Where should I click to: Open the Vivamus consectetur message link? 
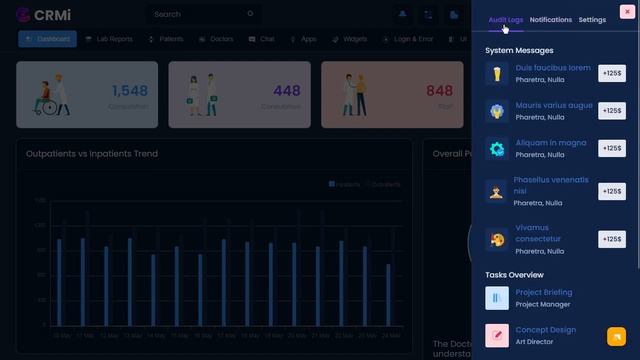click(538, 233)
